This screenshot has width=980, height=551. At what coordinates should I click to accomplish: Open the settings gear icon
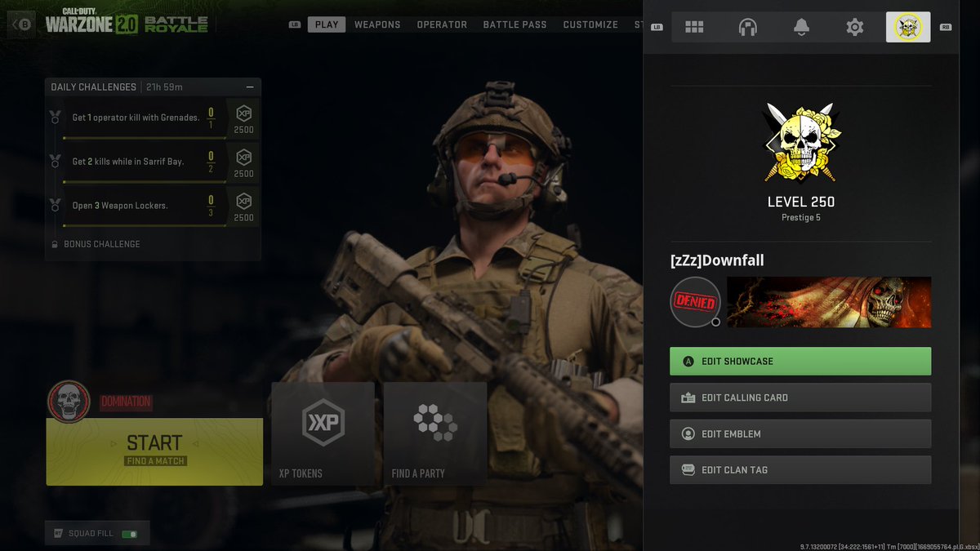tap(854, 28)
